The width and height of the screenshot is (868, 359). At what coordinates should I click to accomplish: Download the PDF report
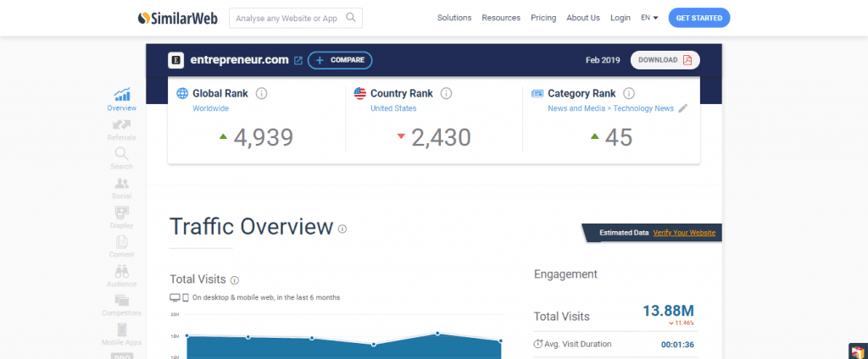(x=665, y=60)
